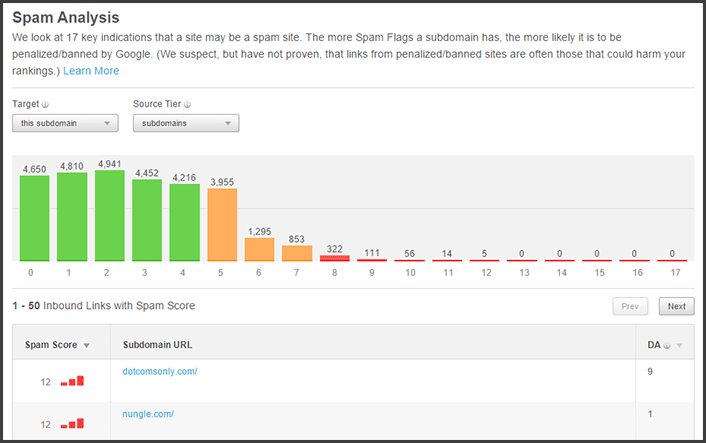Image resolution: width=706 pixels, height=443 pixels.
Task: Sort by DA column arrow
Action: pos(680,345)
